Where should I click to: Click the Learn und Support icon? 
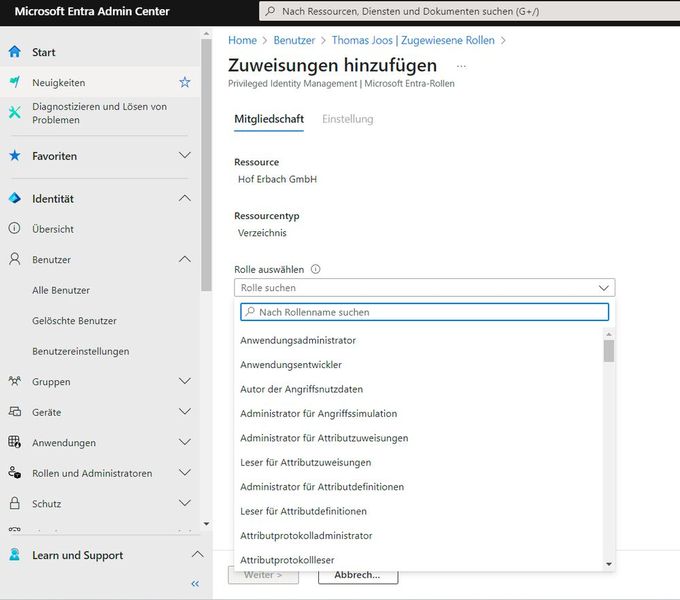14,554
